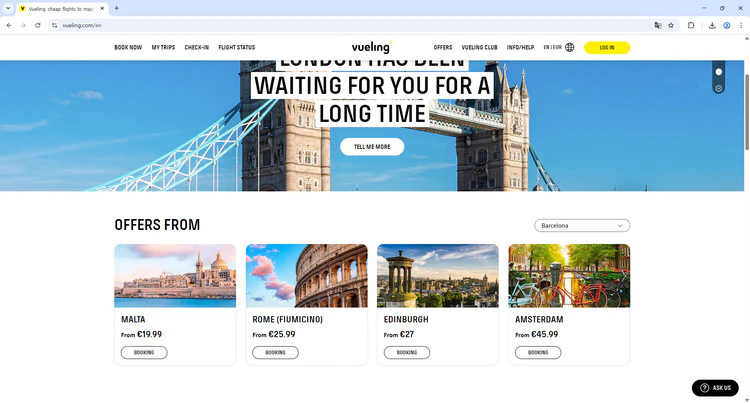Open a new browser tab with plus icon
This screenshot has width=750, height=403.
tap(116, 8)
